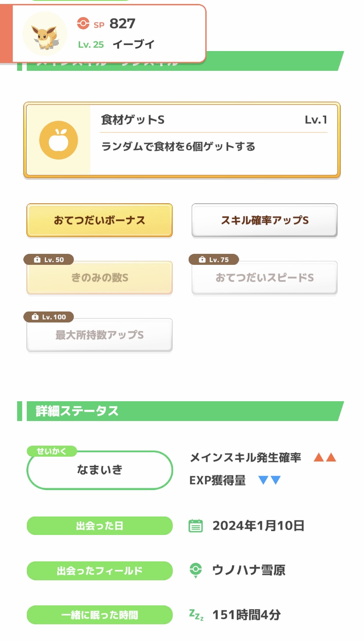
Task: Tap the orange up arrows for メインスキル発生確率
Action: pos(325,458)
